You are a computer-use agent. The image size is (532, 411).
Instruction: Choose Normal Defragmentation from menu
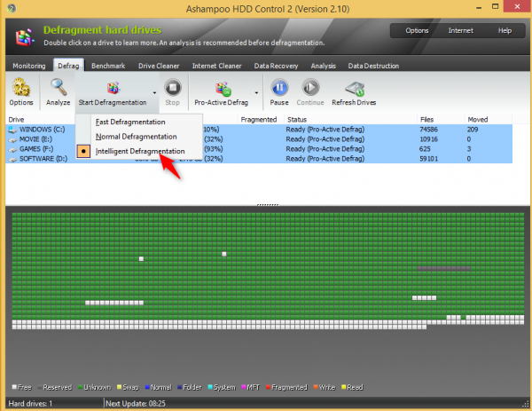(x=136, y=137)
